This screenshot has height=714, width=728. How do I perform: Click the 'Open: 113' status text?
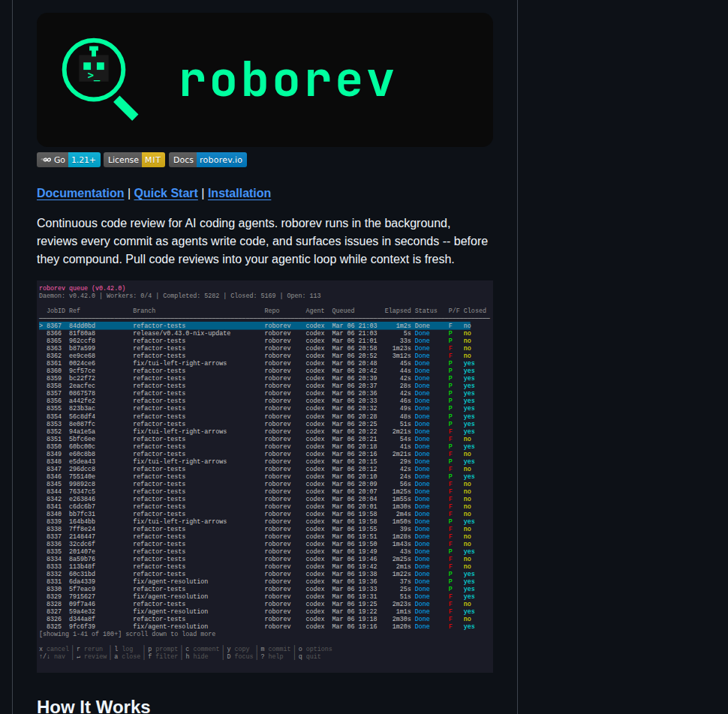(304, 295)
